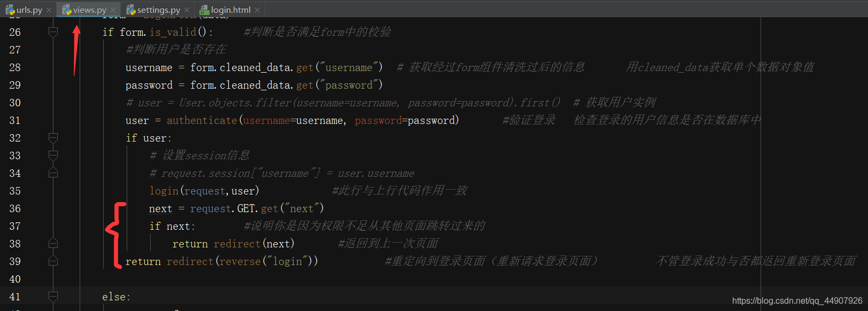868x311 pixels.
Task: Click the '# 设置session信息' comment
Action: click(200, 155)
